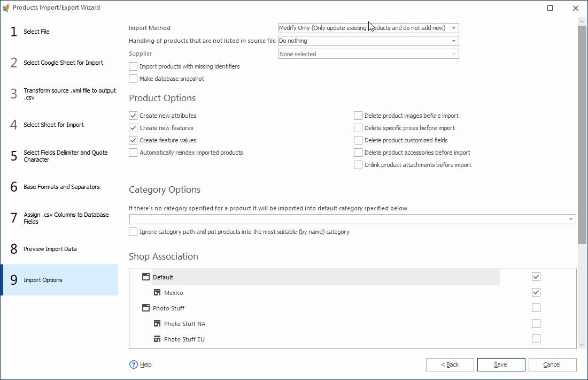
Task: Uncheck the Mexico shop checkbox
Action: tap(536, 293)
